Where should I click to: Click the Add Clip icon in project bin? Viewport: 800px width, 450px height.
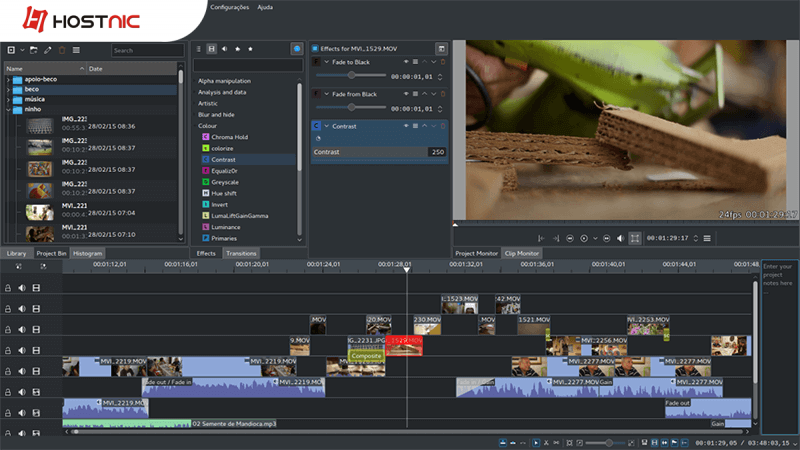tap(11, 50)
